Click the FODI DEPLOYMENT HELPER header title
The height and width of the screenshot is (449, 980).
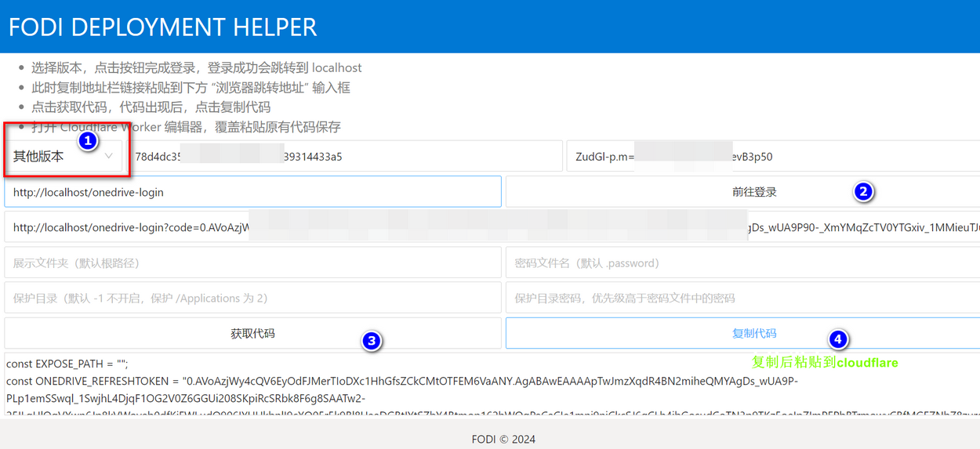[x=162, y=27]
